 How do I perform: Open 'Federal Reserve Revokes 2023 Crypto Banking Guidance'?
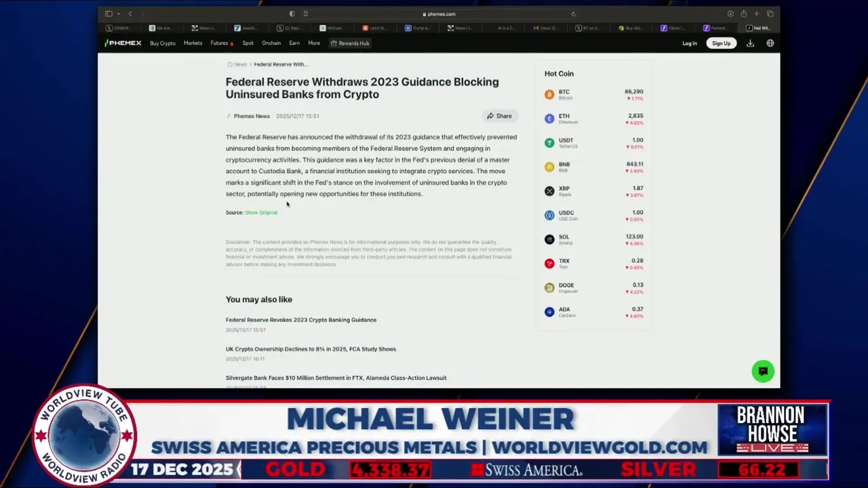(301, 320)
